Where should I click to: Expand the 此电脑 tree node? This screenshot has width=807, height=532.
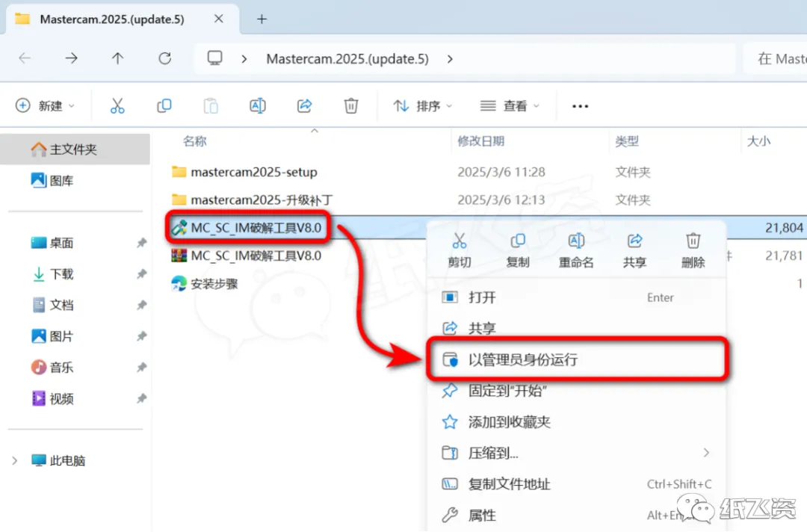point(14,460)
